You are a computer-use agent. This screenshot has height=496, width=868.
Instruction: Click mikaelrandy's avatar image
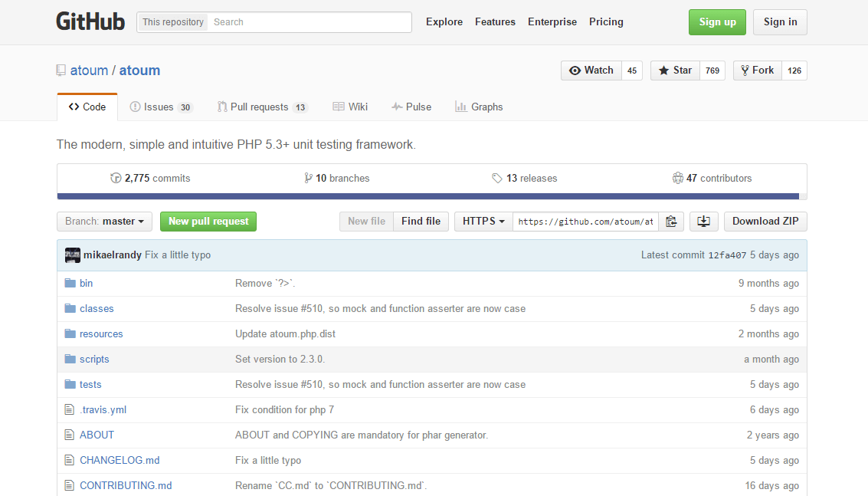coord(73,255)
